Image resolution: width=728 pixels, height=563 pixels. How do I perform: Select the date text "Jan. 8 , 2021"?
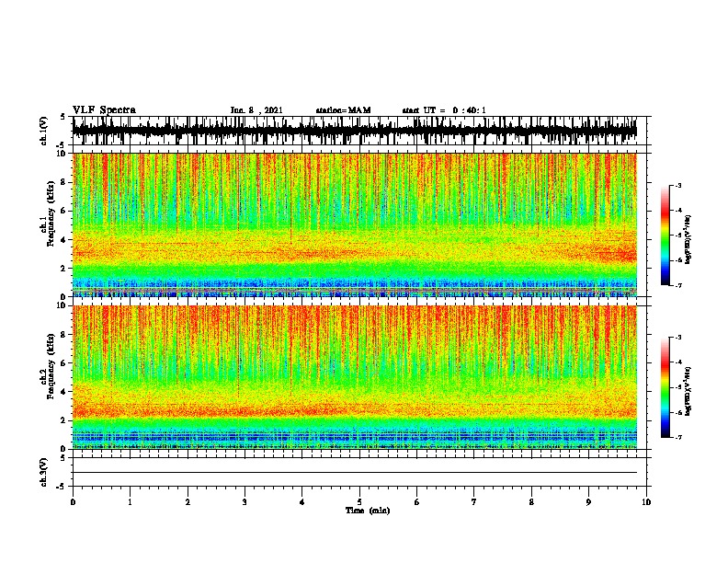(256, 110)
